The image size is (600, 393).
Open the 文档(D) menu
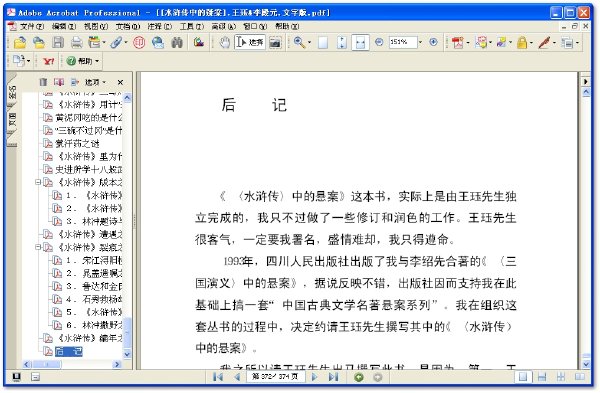point(128,26)
